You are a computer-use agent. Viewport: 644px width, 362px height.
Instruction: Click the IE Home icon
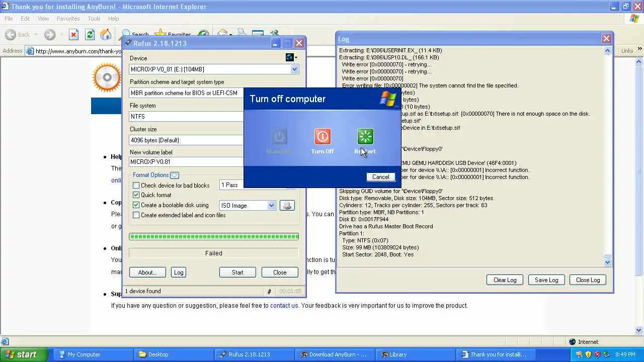tap(106, 35)
